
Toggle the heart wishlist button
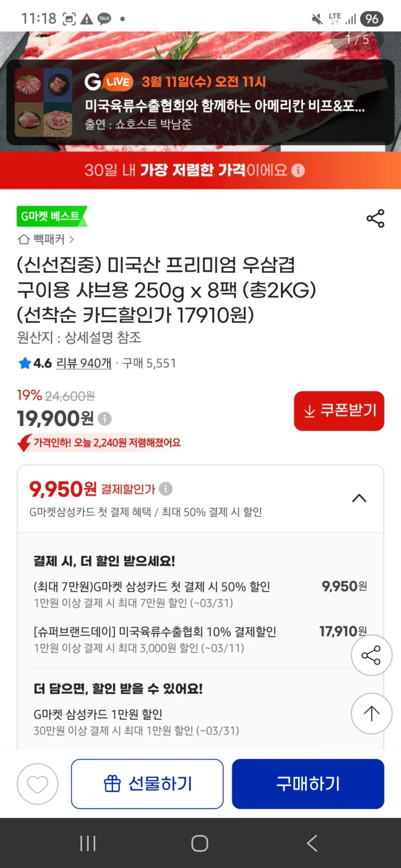click(x=38, y=783)
